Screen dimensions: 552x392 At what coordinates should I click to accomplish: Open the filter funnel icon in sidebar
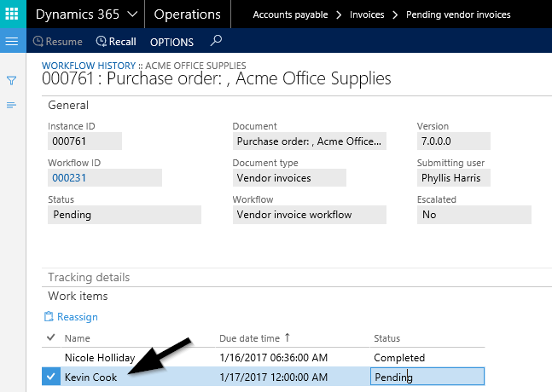click(x=12, y=81)
